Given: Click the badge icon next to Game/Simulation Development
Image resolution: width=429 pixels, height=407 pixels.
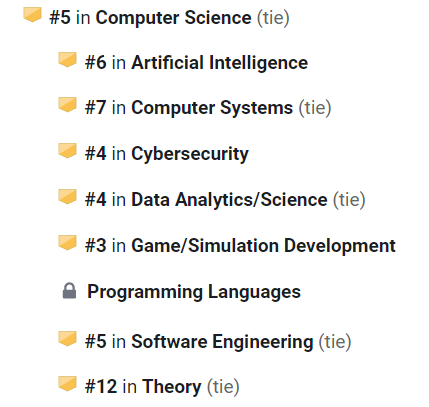Looking at the screenshot, I should tap(67, 243).
